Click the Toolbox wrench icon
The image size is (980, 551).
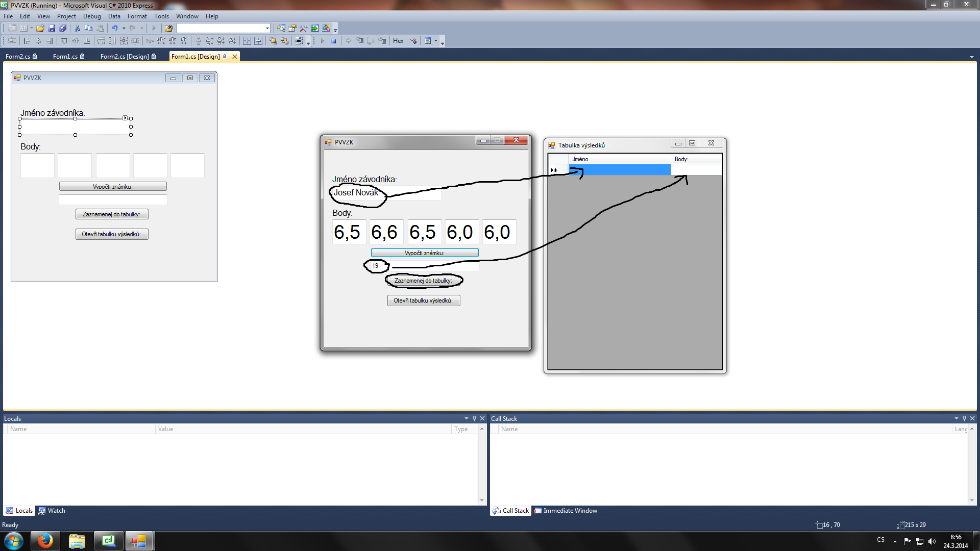click(304, 28)
